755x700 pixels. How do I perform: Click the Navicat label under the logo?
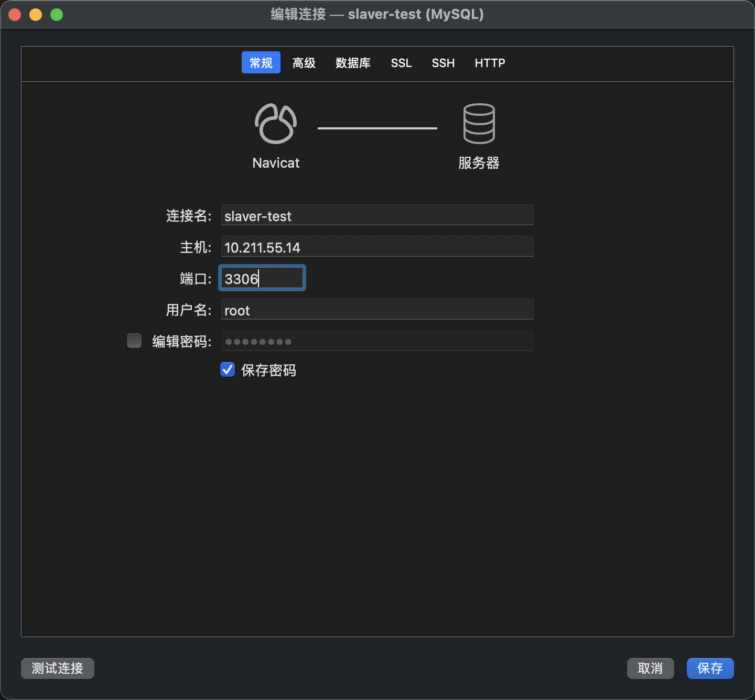[276, 163]
